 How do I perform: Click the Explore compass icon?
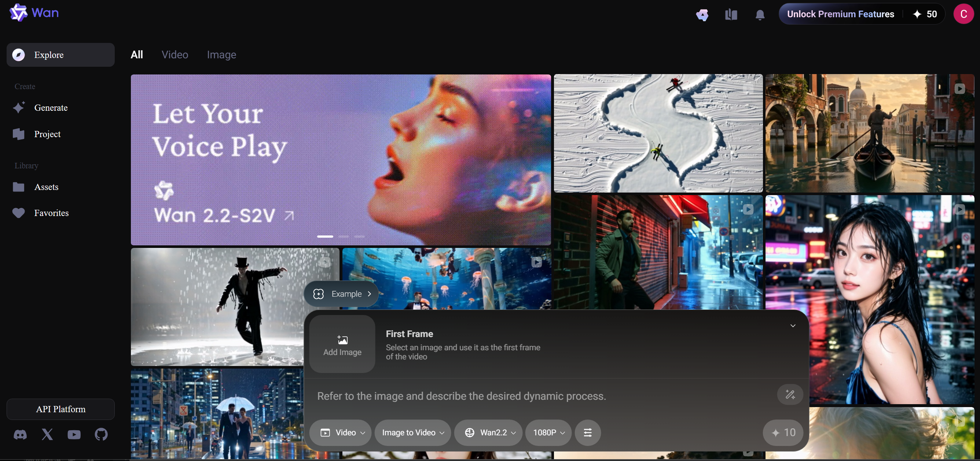[18, 55]
